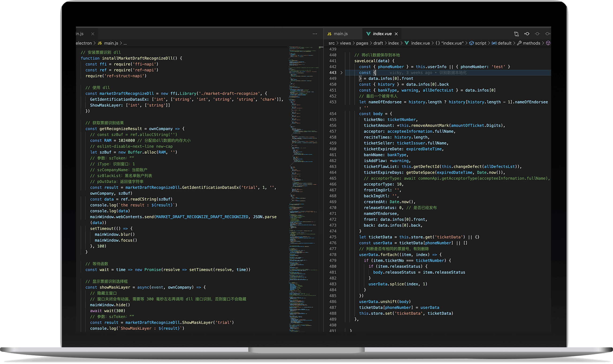The image size is (613, 364).
Task: Open the methods breadcrumb dropdown
Action: [x=531, y=43]
